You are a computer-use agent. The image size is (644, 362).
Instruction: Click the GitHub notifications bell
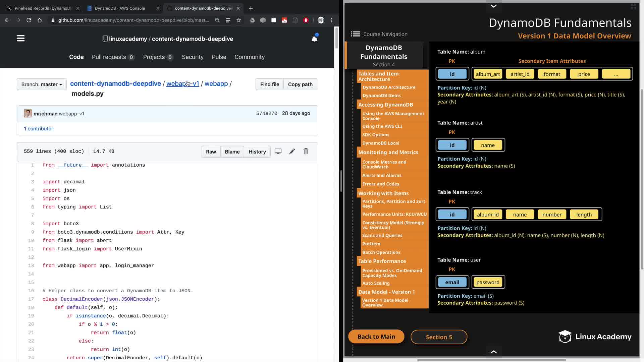point(314,39)
